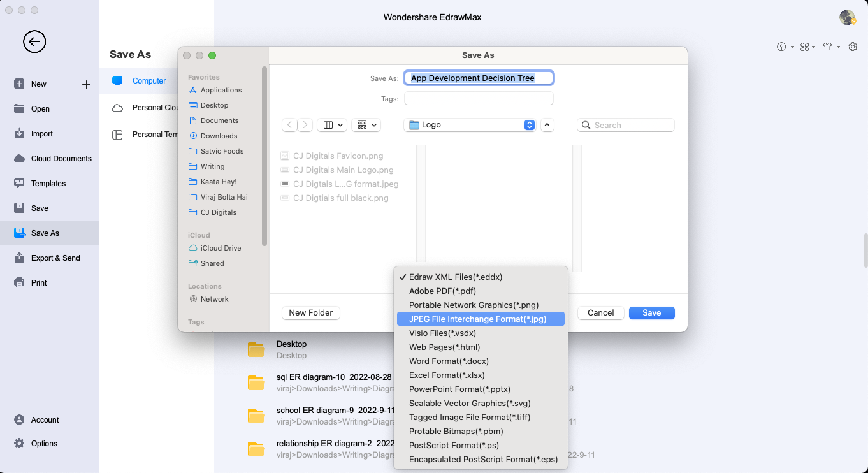868x473 pixels.
Task: Collapse dialog with the chevron-up button
Action: (547, 125)
